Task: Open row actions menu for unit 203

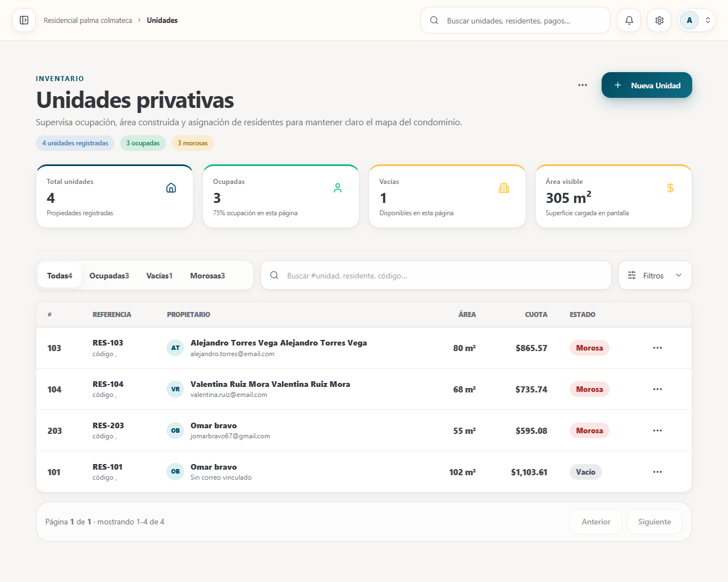Action: (x=658, y=430)
